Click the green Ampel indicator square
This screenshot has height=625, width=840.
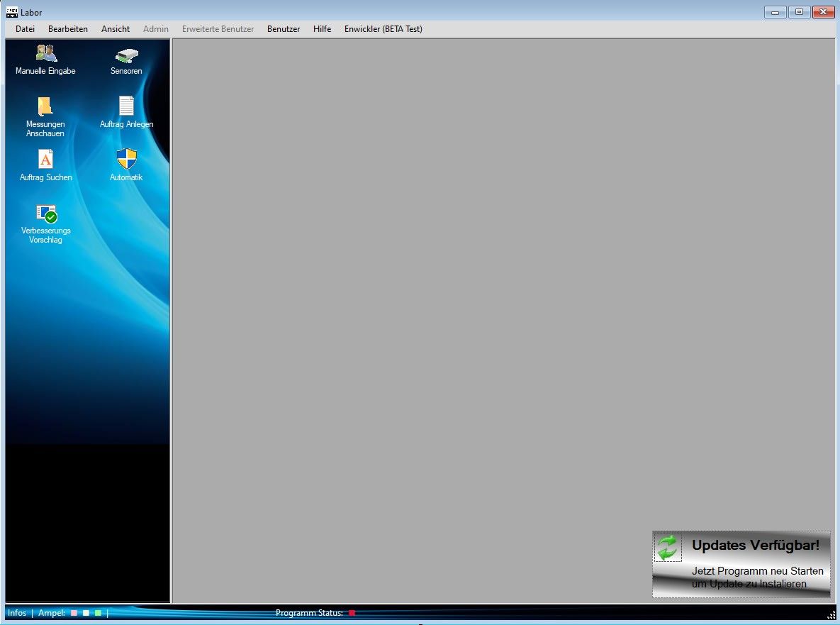click(98, 613)
